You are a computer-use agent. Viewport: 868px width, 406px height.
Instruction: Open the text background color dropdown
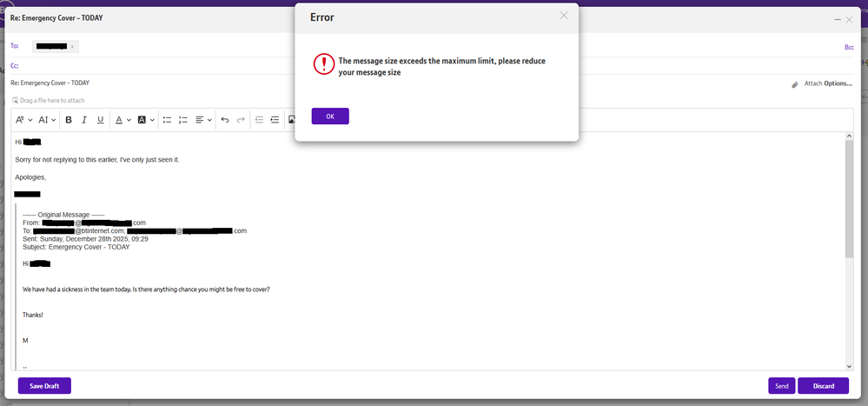(x=146, y=120)
